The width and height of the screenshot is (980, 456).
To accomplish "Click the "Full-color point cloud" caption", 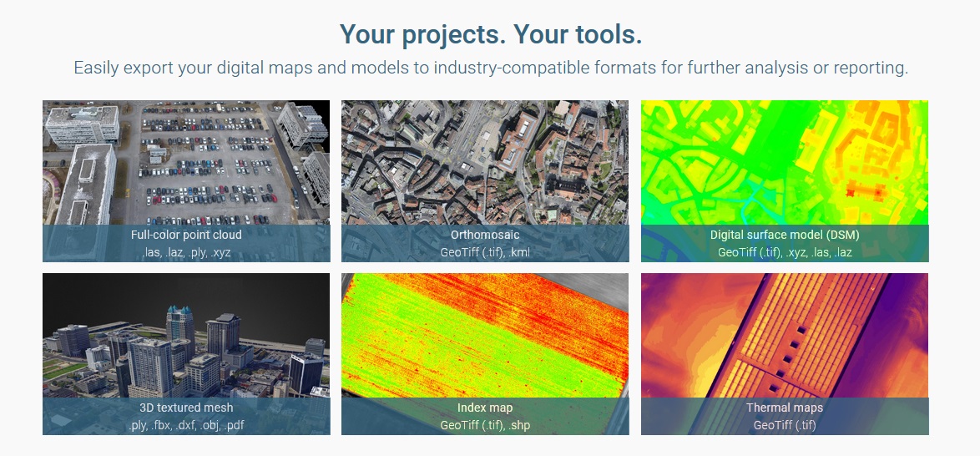I will point(186,235).
